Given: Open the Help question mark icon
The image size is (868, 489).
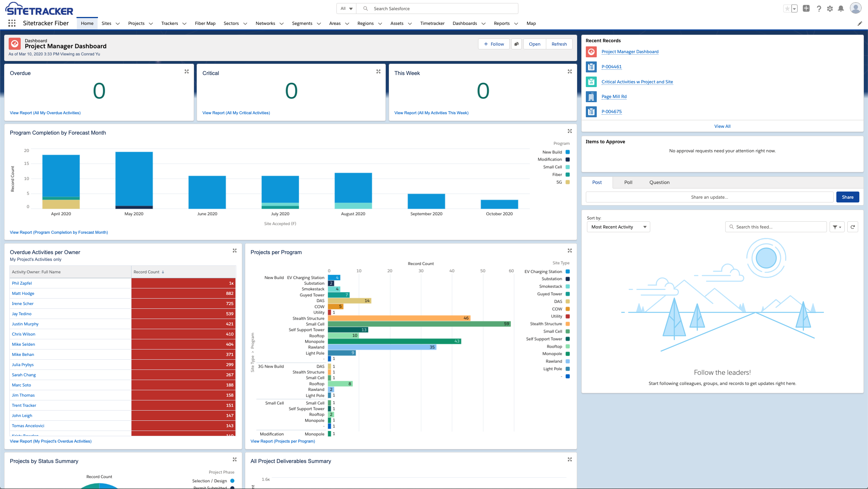Looking at the screenshot, I should tap(819, 9).
